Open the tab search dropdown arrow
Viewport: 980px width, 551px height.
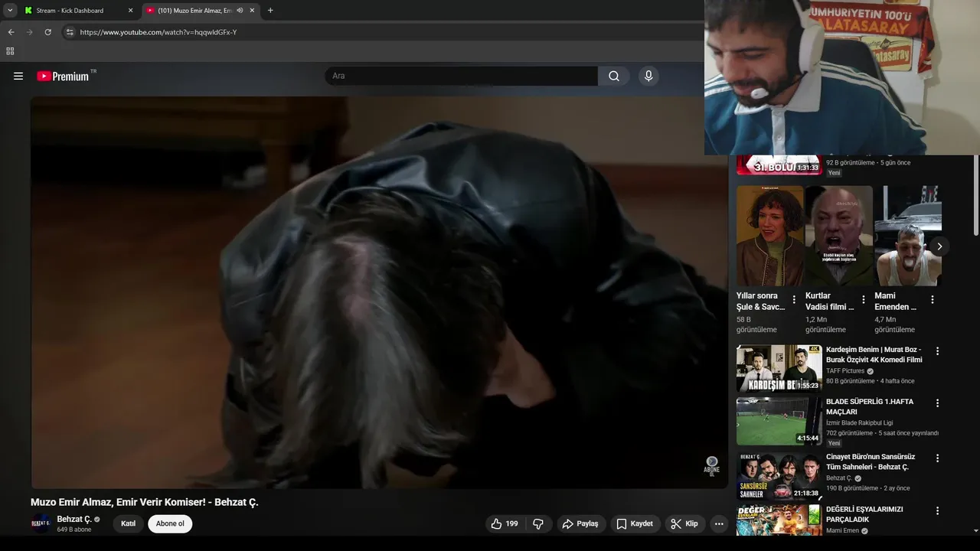point(10,11)
